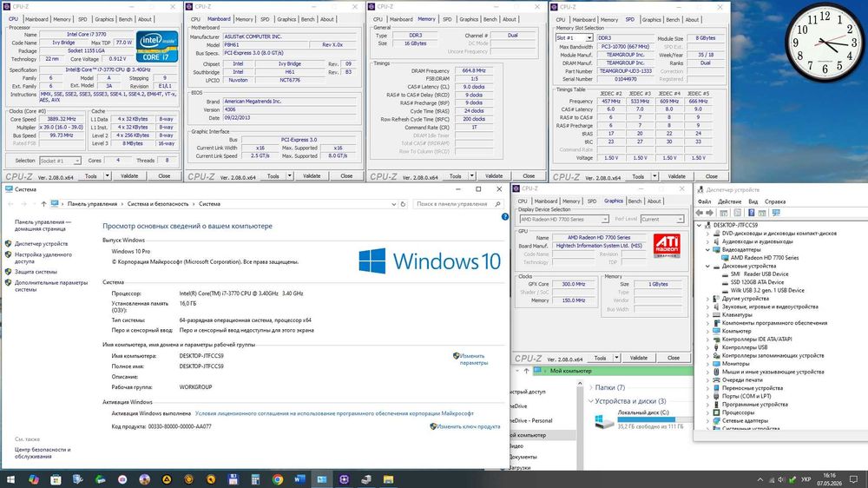The width and height of the screenshot is (868, 488).
Task: Click the AMD Radeon HD 7700 Series device icon
Action: click(x=725, y=258)
